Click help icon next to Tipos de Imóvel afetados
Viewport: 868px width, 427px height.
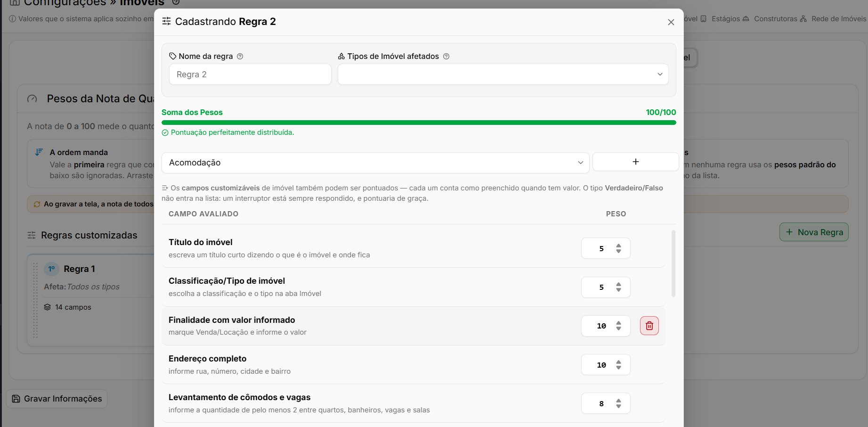point(446,57)
